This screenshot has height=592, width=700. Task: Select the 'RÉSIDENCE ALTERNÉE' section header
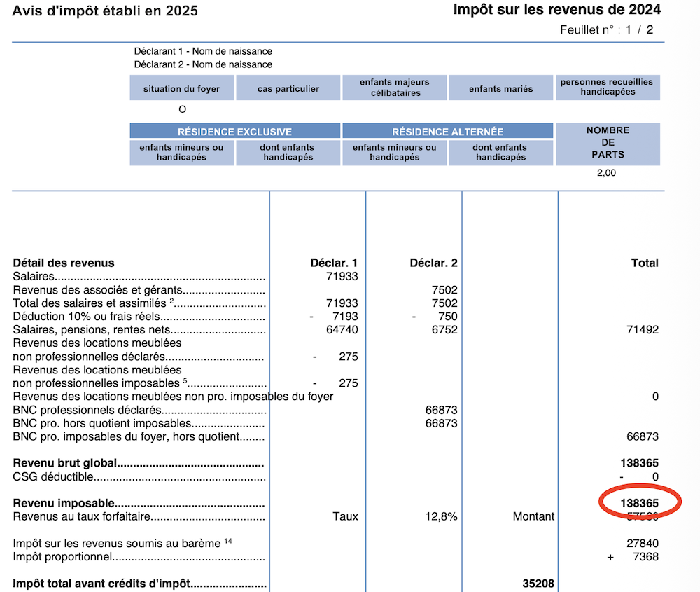(447, 131)
